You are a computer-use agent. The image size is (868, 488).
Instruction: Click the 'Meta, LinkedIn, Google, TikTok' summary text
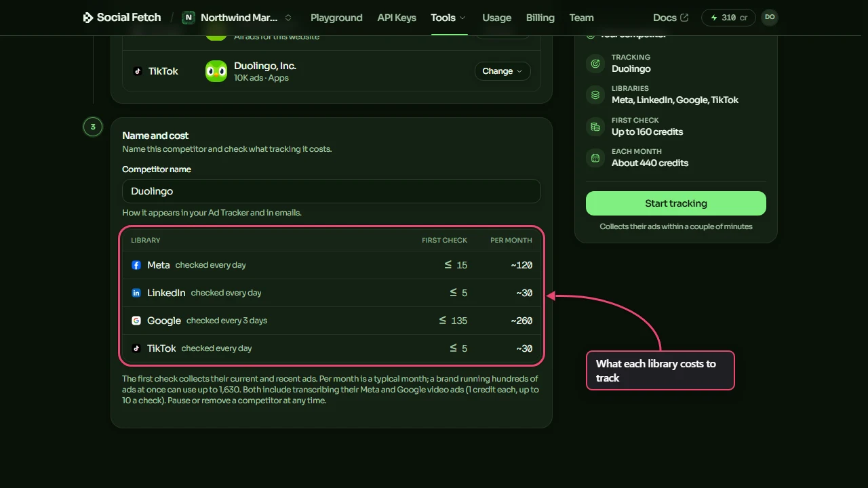(x=675, y=100)
